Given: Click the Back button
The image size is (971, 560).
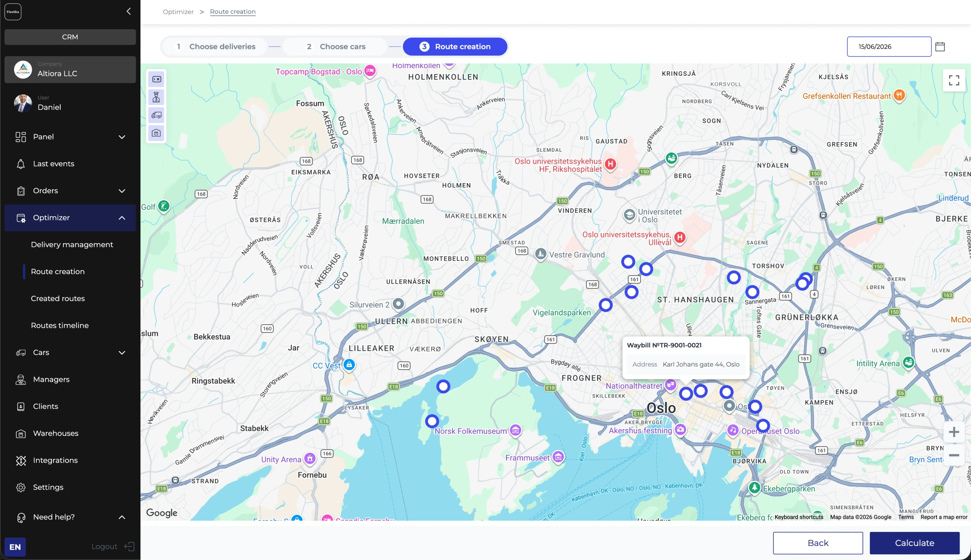Looking at the screenshot, I should (818, 543).
